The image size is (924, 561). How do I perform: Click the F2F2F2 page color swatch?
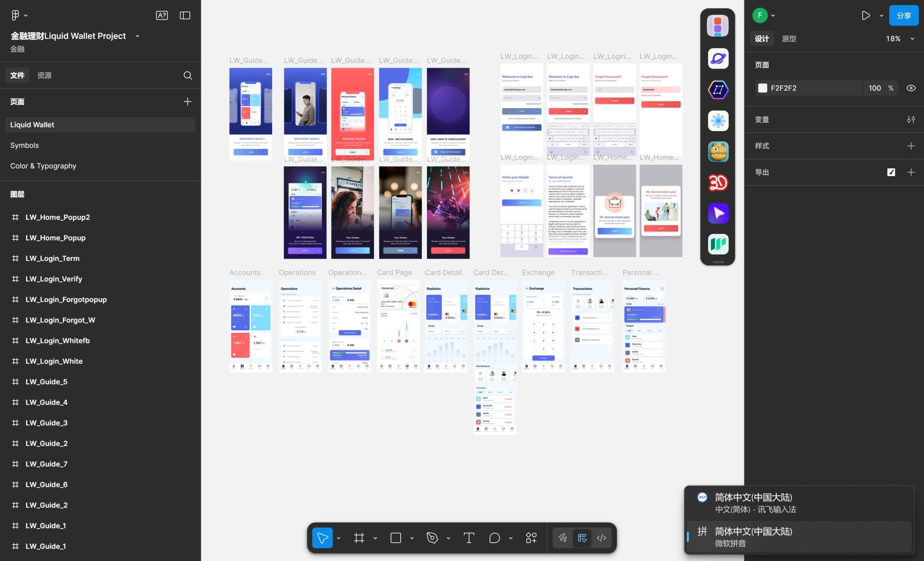(762, 88)
